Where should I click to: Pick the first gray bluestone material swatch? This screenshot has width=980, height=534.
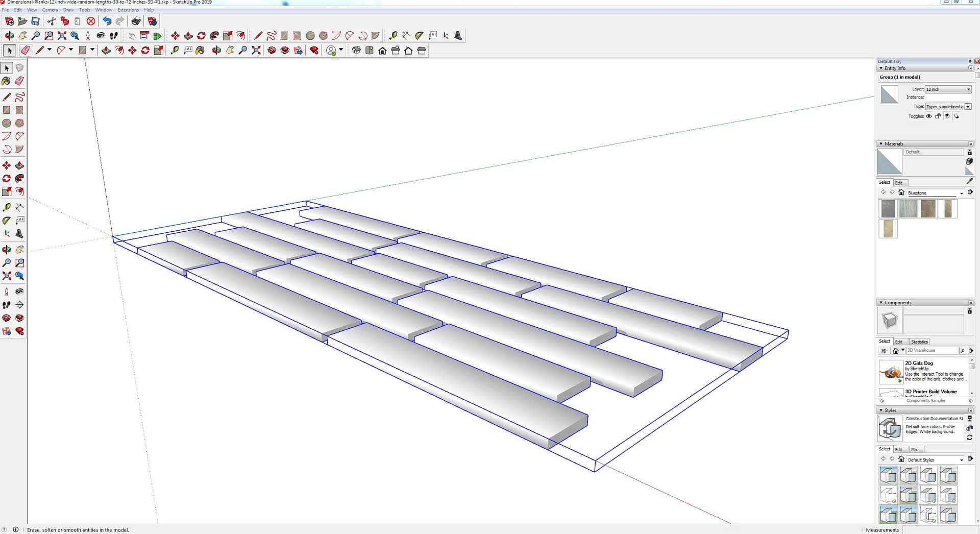tap(888, 209)
